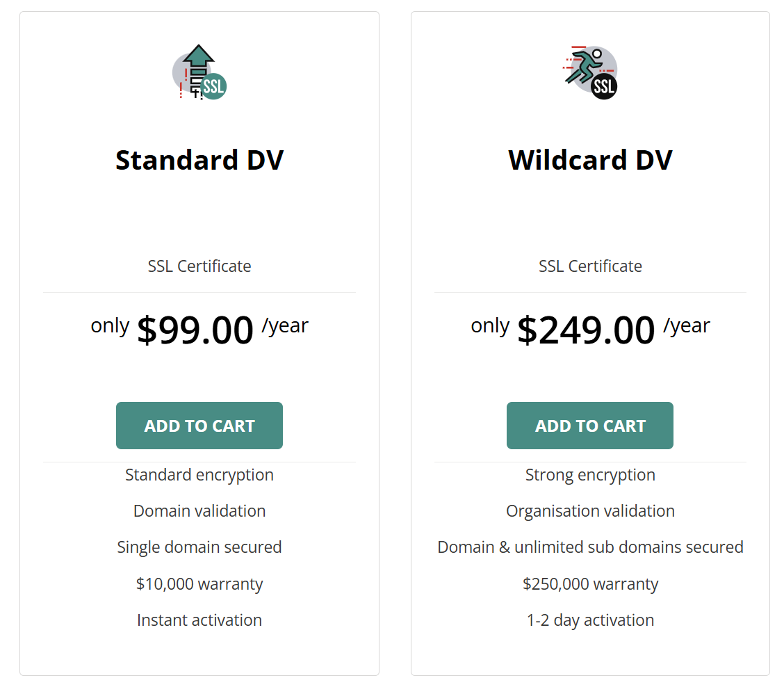Viewport: 784px width, 694px height.
Task: Click the Strong encryption feature text
Action: coord(590,475)
